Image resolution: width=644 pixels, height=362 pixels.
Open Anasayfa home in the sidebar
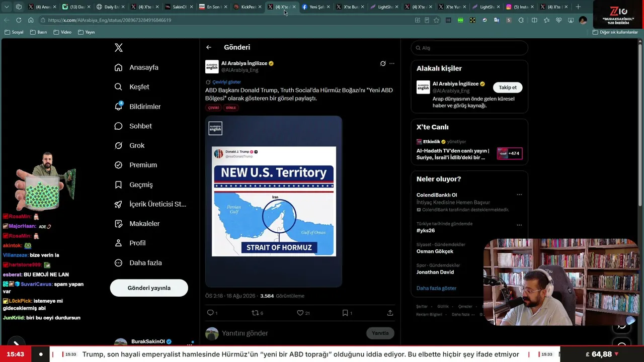coord(136,67)
